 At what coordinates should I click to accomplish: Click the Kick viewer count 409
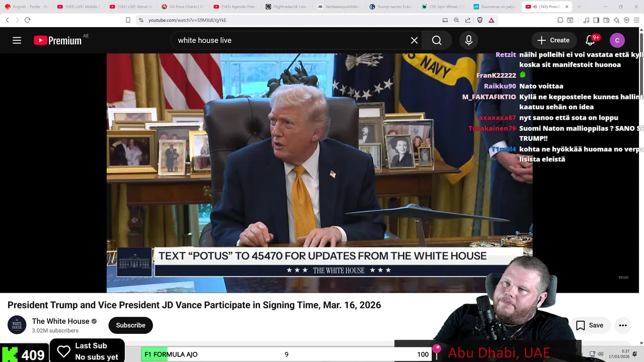24,354
